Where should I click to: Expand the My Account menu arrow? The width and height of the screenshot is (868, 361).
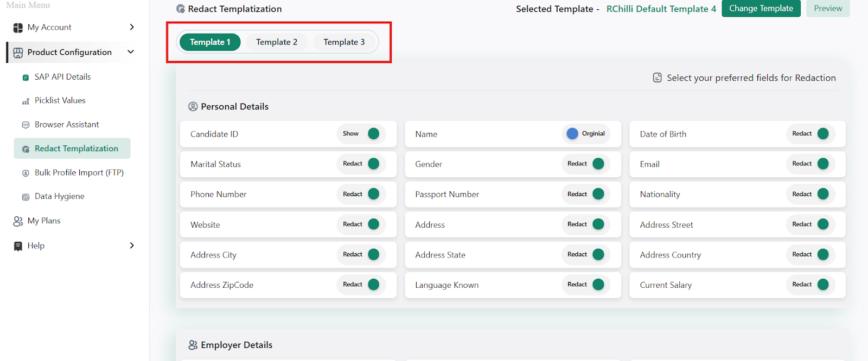132,27
